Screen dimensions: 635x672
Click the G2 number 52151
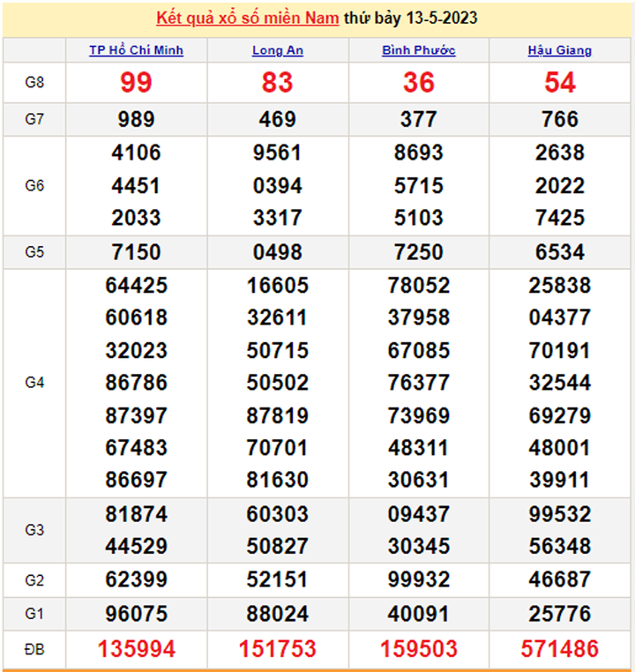277,579
